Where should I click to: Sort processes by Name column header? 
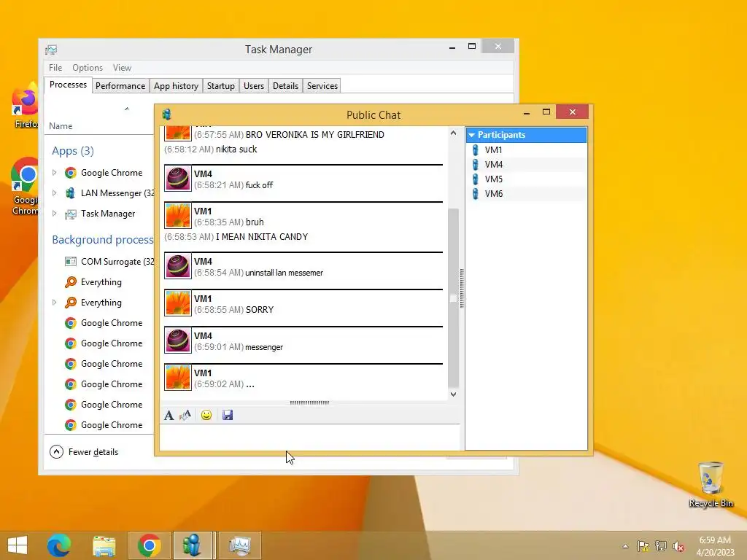tap(61, 126)
